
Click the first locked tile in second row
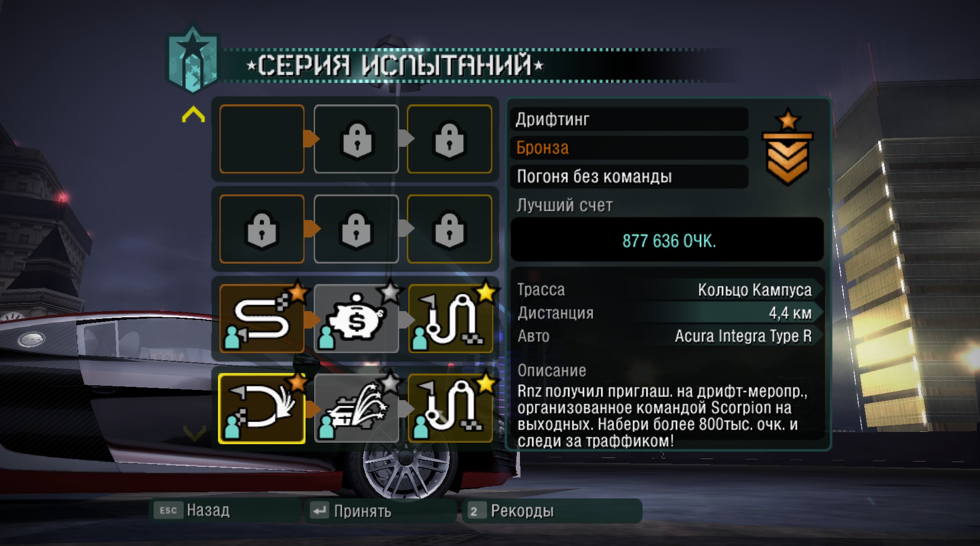coord(262,229)
